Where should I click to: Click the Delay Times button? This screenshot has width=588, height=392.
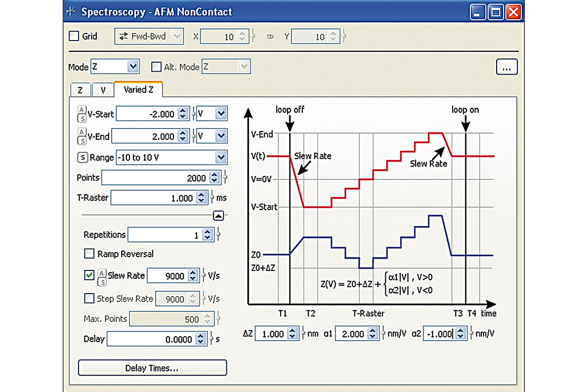152,368
